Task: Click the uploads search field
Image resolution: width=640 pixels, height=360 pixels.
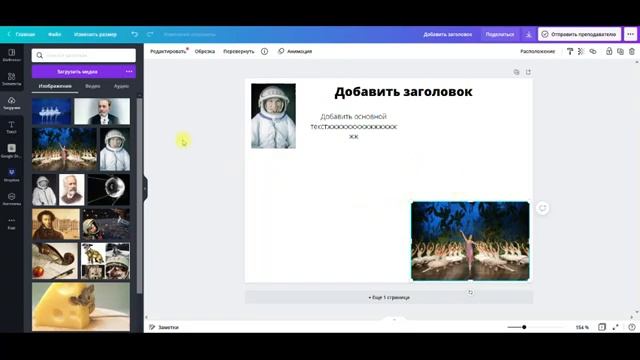Action: pyautogui.click(x=84, y=55)
